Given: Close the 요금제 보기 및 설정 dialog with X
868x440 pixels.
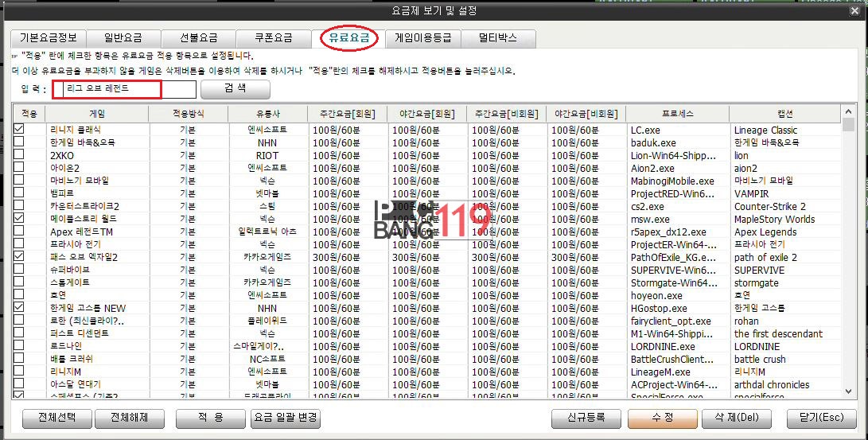Looking at the screenshot, I should pyautogui.click(x=854, y=11).
